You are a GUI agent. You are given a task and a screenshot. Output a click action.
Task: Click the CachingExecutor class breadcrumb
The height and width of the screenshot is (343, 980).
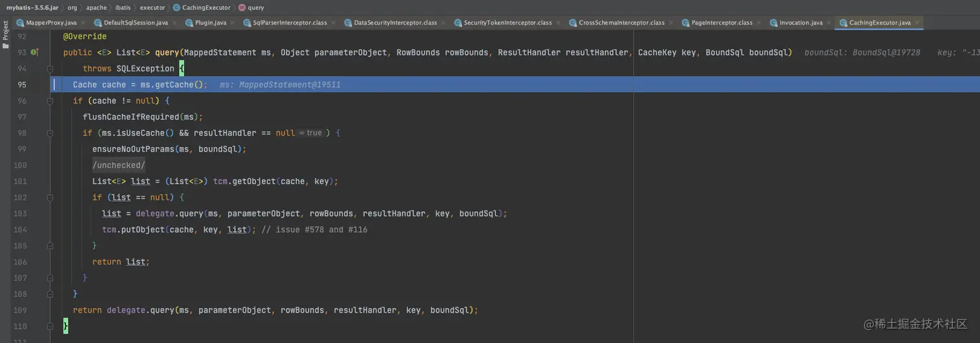click(x=202, y=8)
